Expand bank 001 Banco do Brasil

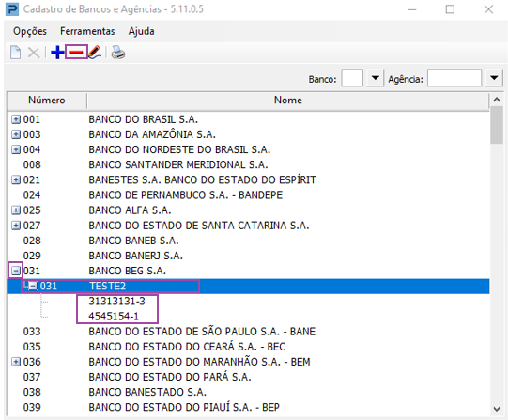tap(16, 119)
